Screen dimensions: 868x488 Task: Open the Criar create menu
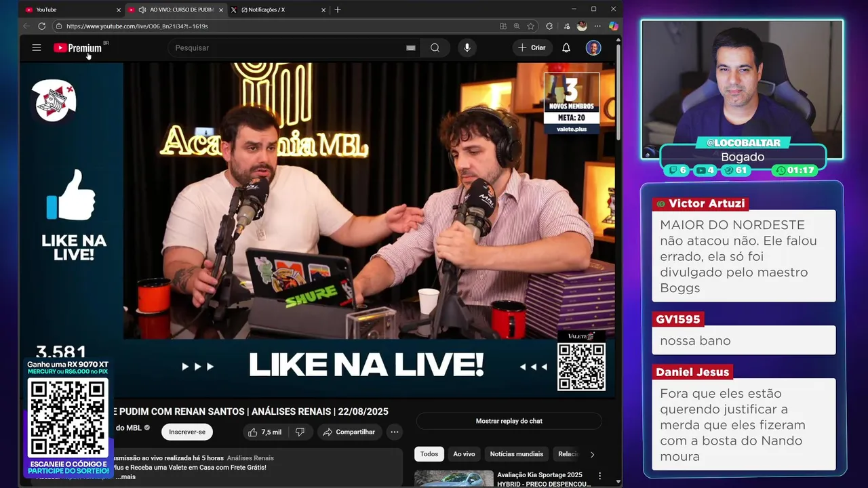pyautogui.click(x=532, y=47)
